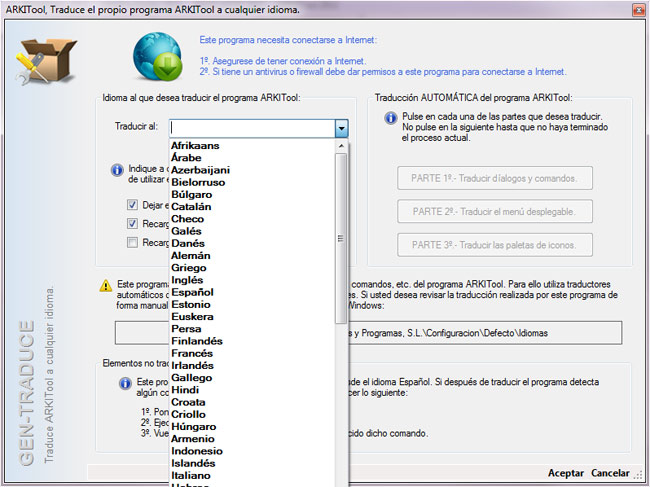
Task: Click the Cancelar button
Action: (610, 473)
